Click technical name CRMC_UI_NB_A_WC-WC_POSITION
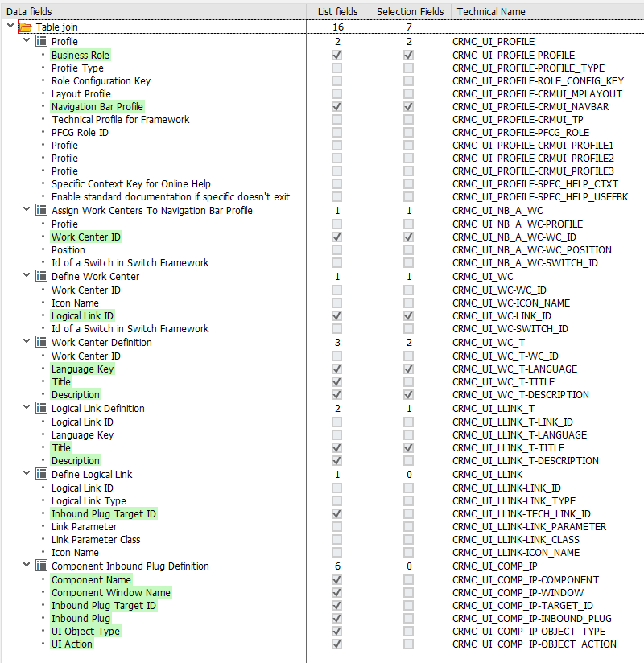 532,250
